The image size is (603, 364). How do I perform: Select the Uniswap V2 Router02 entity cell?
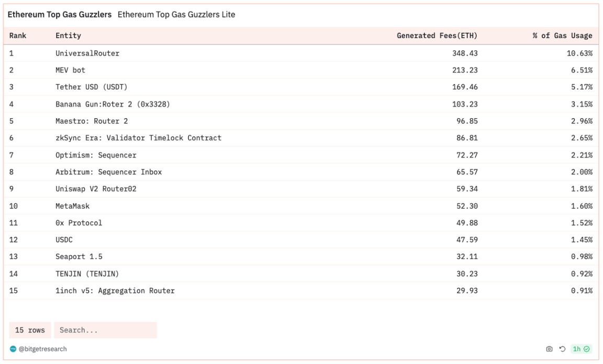pos(96,189)
